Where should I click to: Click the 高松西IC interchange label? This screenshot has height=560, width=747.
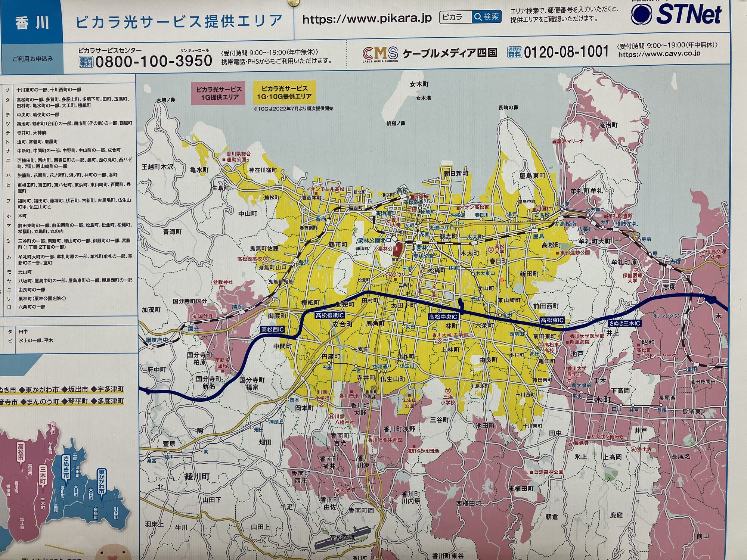coord(273,330)
